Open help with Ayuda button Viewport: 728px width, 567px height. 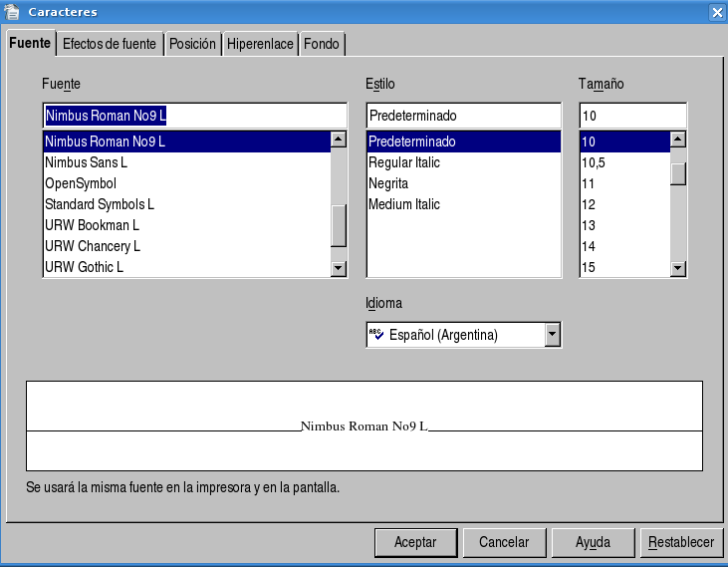[x=593, y=543]
